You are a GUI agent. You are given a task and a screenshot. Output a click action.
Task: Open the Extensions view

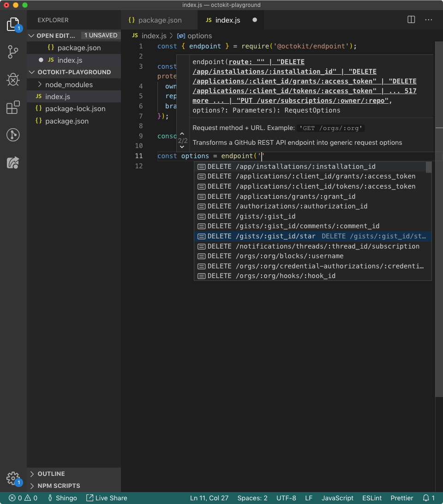13,107
